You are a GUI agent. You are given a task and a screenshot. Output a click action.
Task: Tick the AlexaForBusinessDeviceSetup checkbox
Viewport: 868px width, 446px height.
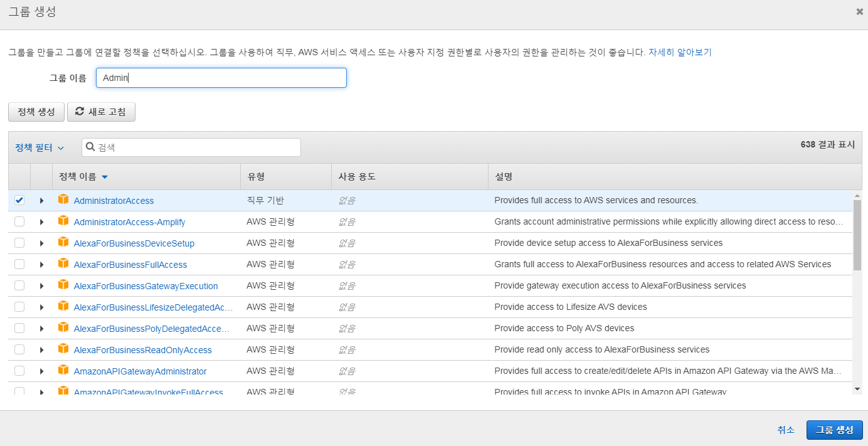click(19, 243)
